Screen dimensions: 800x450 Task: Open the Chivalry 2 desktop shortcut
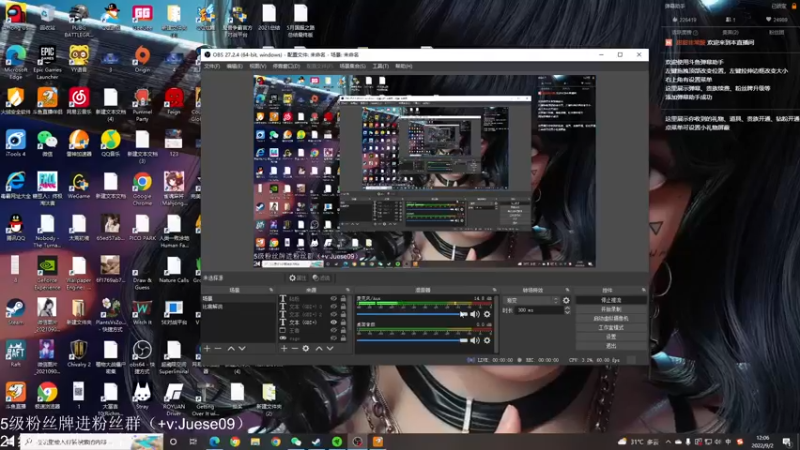coord(79,354)
